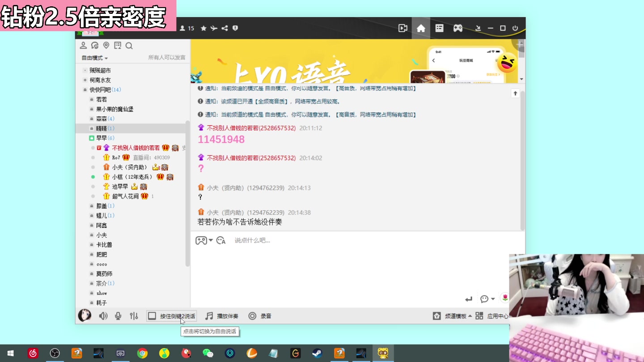Open the search in the channel panel
Viewport: 644px width, 362px height.
129,45
